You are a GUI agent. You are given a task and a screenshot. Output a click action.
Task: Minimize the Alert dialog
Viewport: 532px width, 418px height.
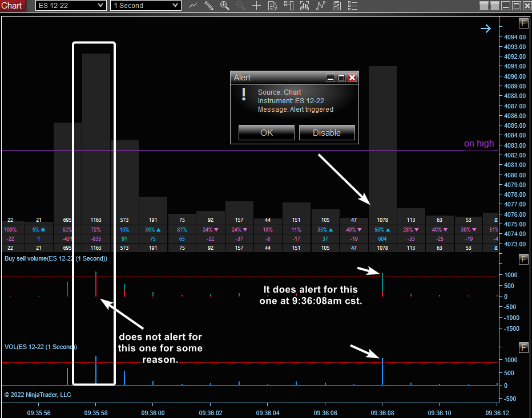(331, 78)
